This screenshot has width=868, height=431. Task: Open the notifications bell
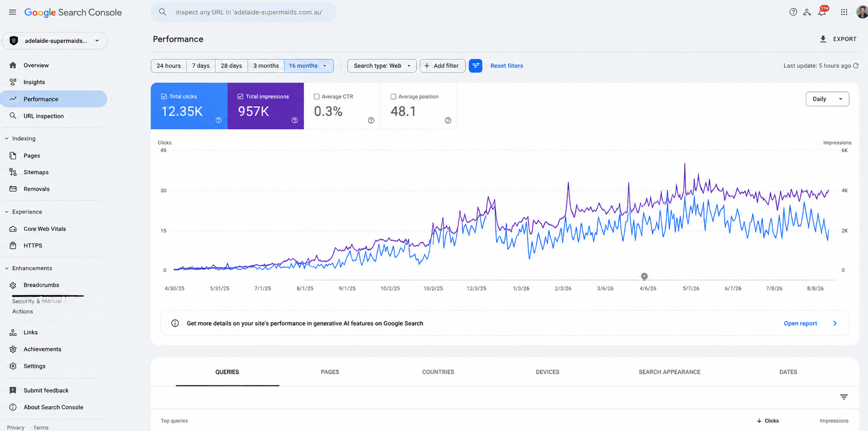pyautogui.click(x=822, y=12)
